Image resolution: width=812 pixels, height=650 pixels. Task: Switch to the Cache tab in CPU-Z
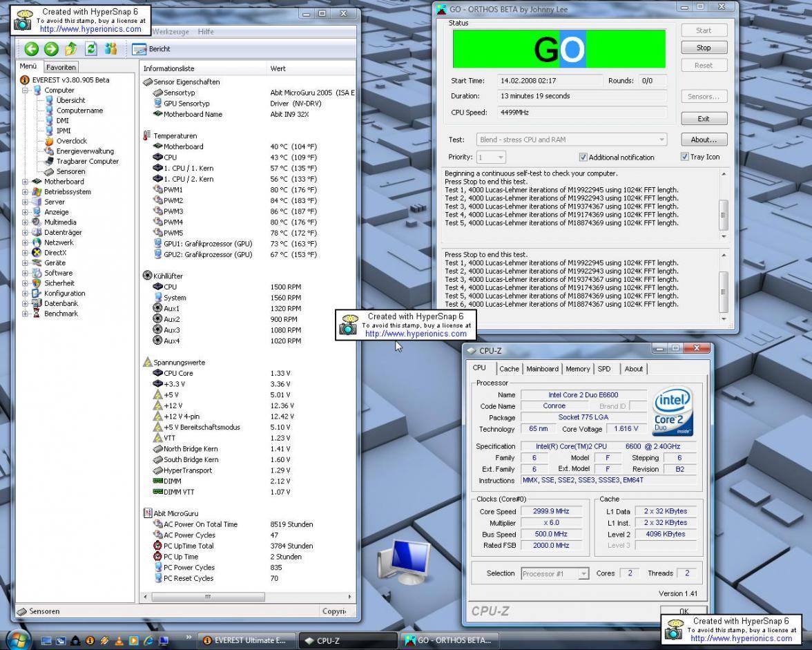click(509, 369)
